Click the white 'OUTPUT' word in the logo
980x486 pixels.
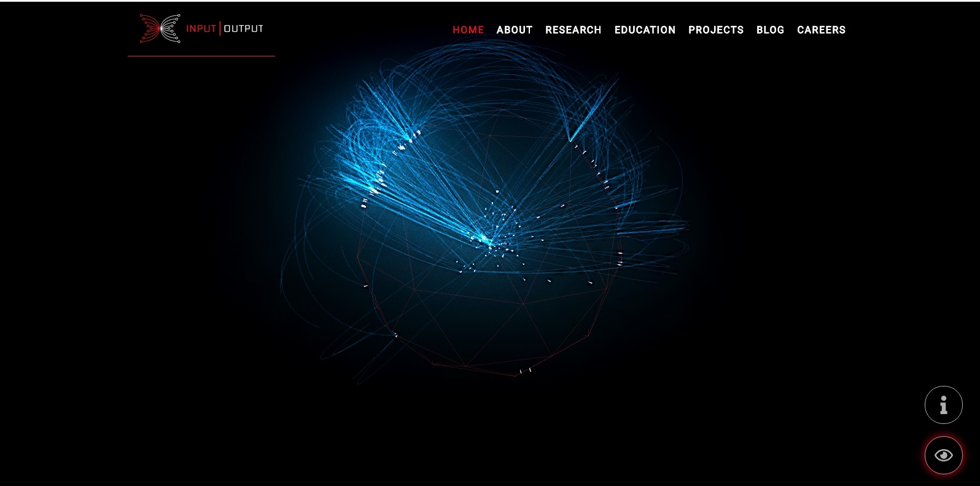pos(243,29)
